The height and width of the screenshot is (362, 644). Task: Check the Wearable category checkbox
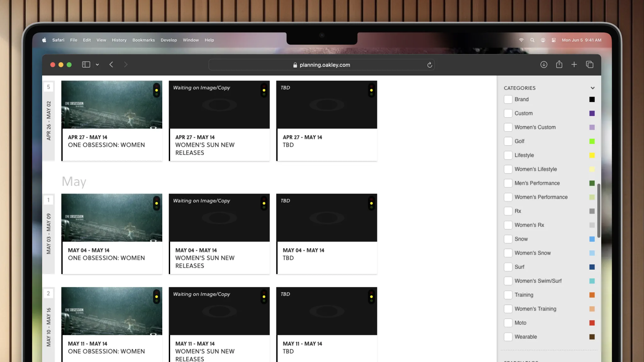click(x=508, y=337)
